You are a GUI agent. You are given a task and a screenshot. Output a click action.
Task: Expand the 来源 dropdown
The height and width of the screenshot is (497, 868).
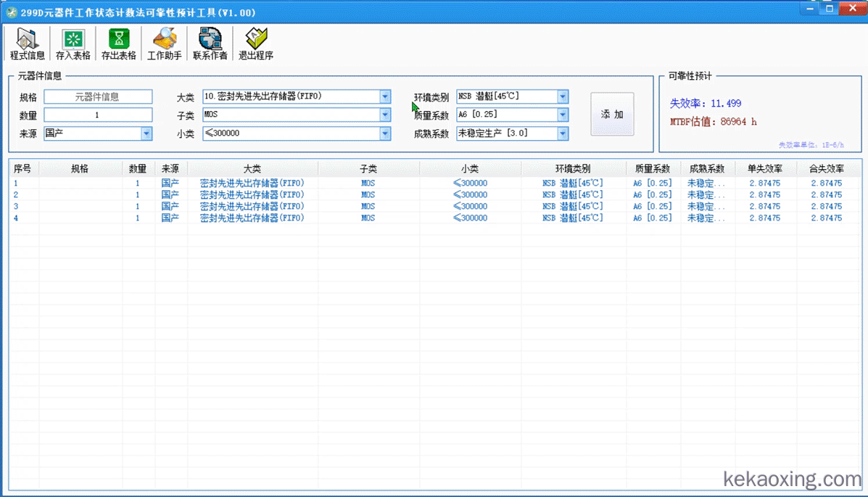tap(146, 134)
